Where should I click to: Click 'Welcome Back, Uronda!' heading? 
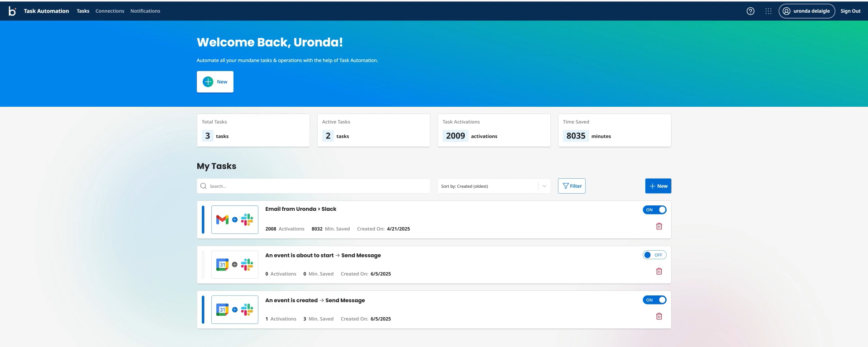tap(270, 42)
